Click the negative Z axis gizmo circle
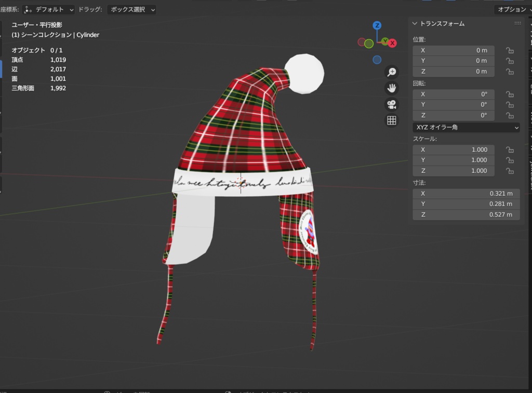This screenshot has height=393, width=532. pos(377,60)
